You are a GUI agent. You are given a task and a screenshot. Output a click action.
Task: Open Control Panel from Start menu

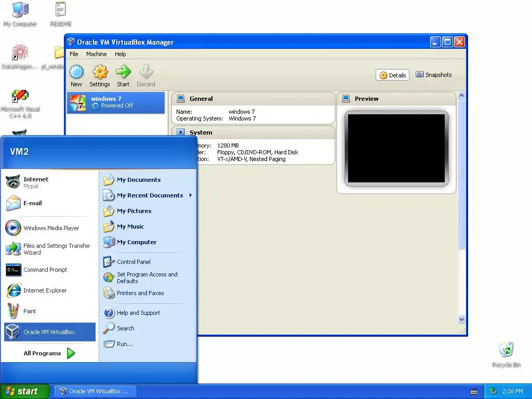(x=148, y=262)
